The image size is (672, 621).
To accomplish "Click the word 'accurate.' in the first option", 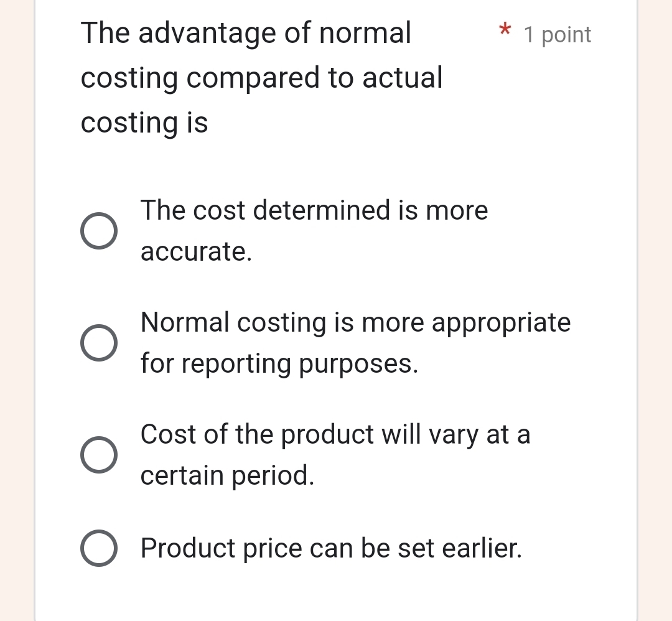I will click(x=197, y=252).
